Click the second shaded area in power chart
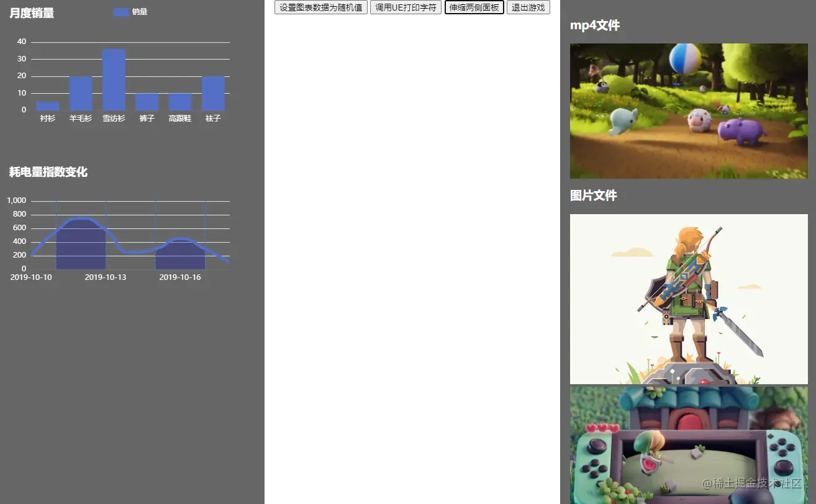 [x=180, y=254]
